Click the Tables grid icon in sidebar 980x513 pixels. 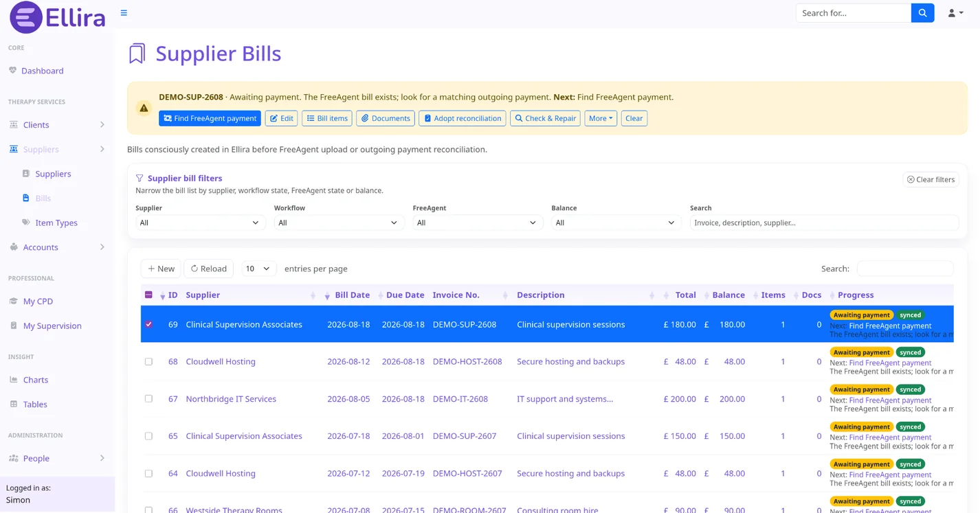[13, 404]
